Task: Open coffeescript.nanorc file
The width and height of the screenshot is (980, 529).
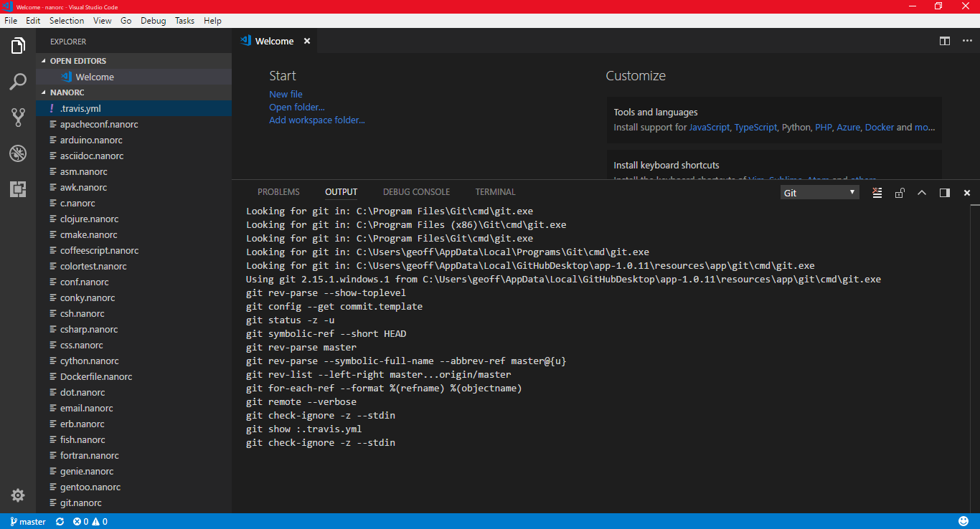Action: point(133,250)
